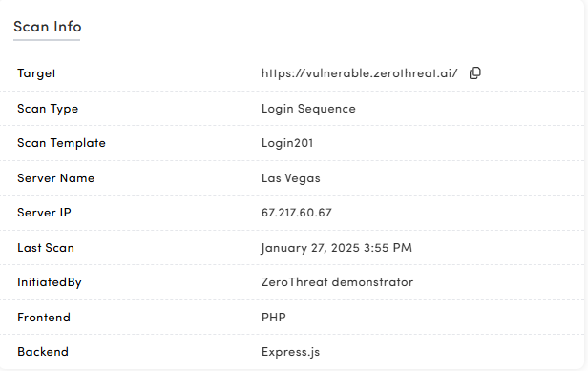Select the server IP address 67.217.60.67
This screenshot has width=588, height=371.
pos(296,213)
